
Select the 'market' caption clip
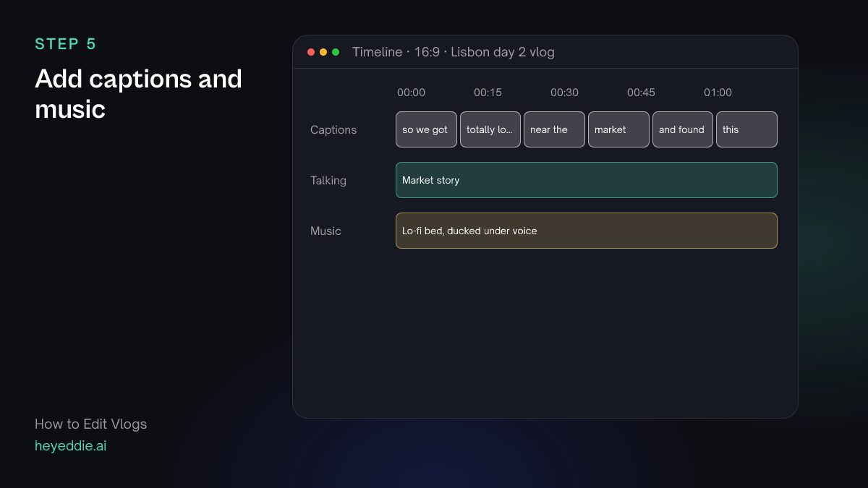618,129
